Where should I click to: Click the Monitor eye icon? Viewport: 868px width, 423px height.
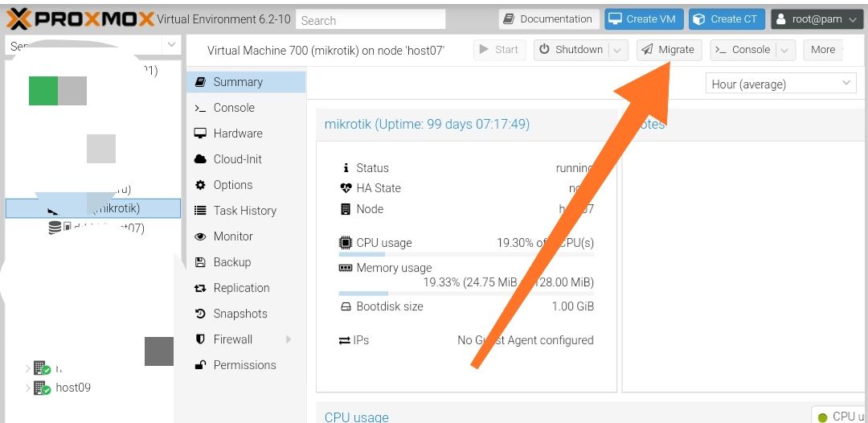pyautogui.click(x=200, y=236)
